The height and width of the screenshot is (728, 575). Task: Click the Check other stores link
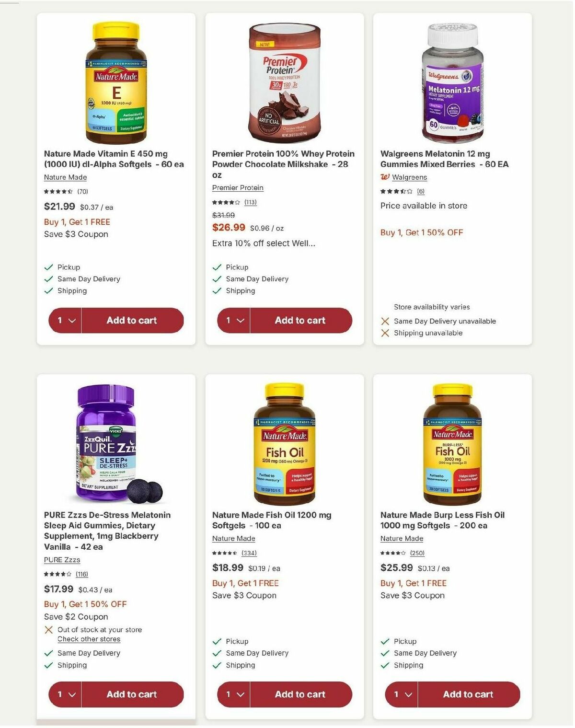point(89,639)
